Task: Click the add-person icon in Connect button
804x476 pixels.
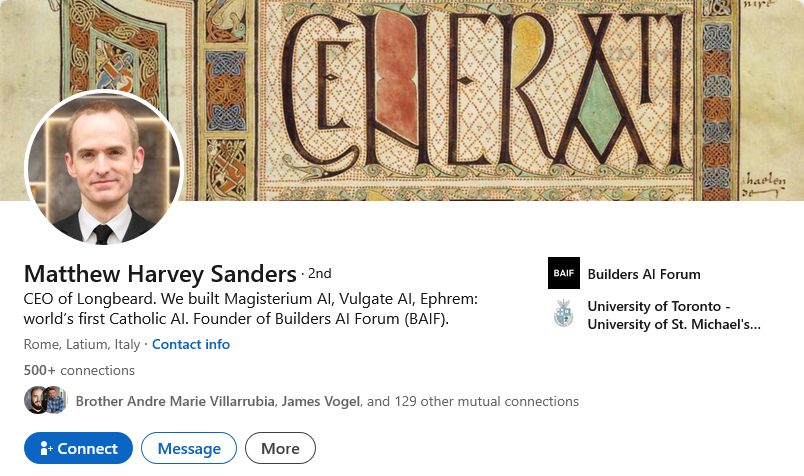Action: pyautogui.click(x=46, y=449)
